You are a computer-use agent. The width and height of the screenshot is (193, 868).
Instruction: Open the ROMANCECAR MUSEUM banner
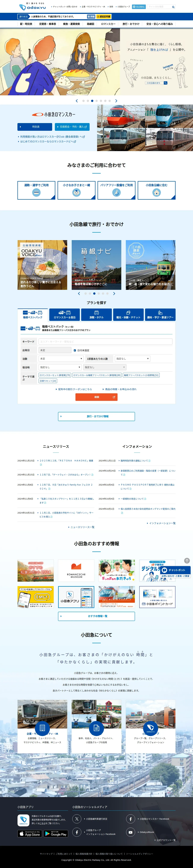point(76,570)
